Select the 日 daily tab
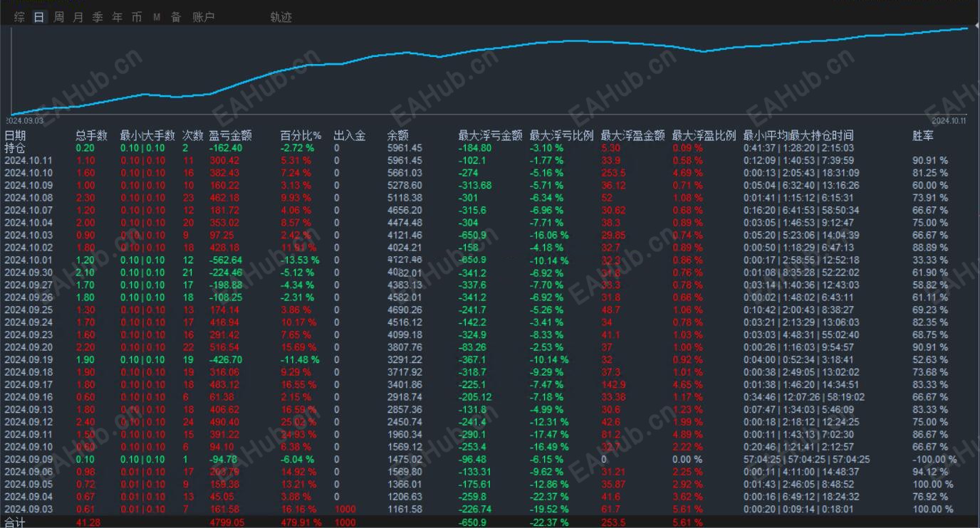 [39, 17]
